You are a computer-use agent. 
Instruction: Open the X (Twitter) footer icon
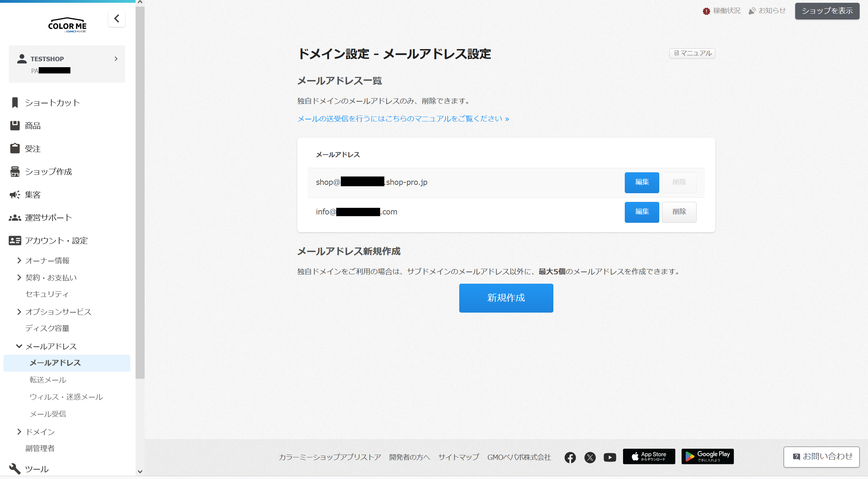click(590, 457)
